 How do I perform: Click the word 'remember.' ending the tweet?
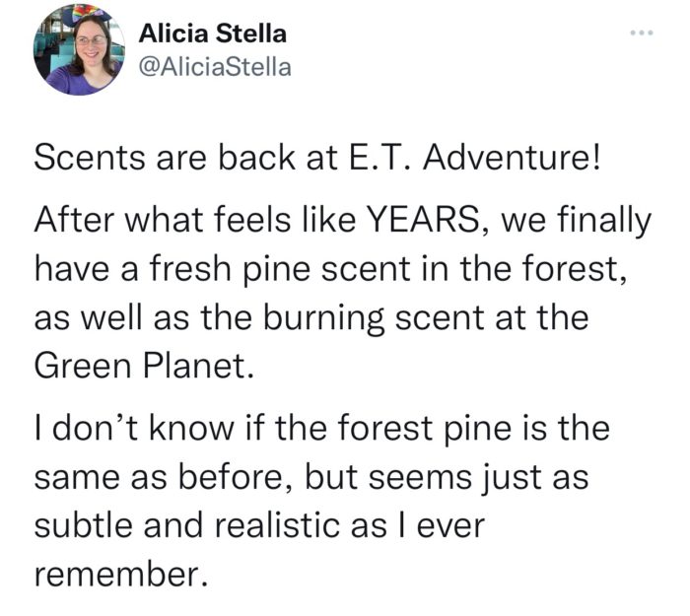(x=120, y=575)
